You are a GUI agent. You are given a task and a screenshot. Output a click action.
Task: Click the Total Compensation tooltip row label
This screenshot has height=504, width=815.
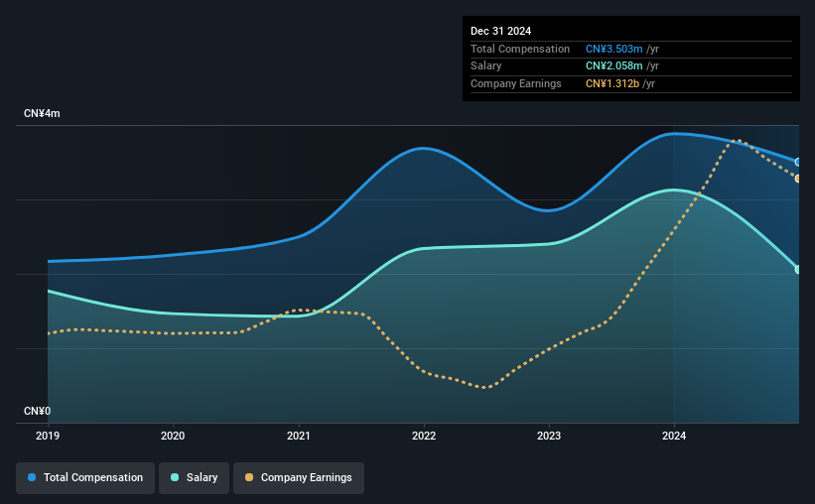(x=520, y=49)
